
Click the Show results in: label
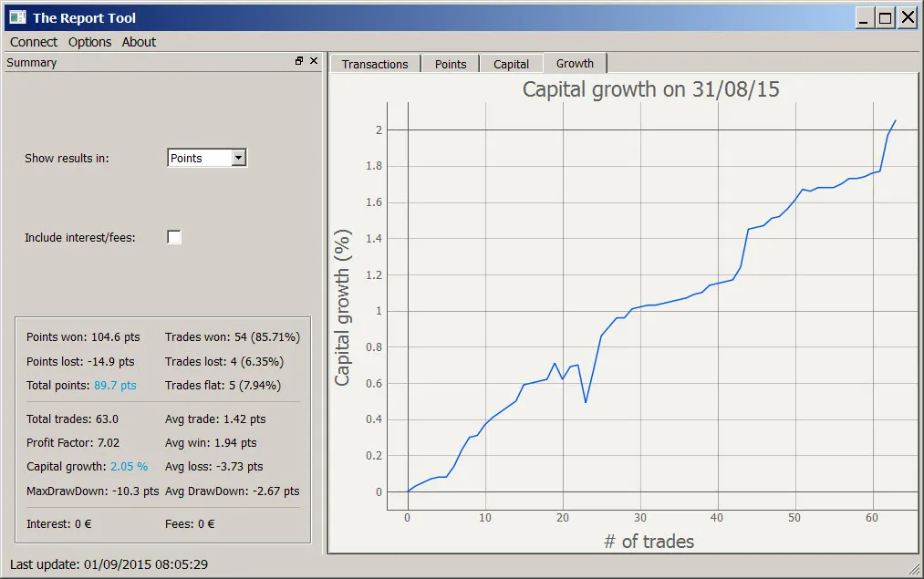(x=67, y=158)
